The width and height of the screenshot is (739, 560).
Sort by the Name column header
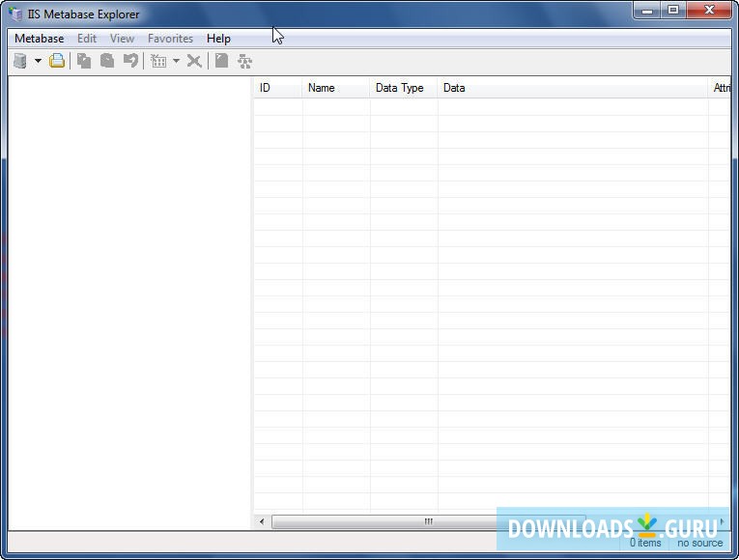[x=335, y=88]
